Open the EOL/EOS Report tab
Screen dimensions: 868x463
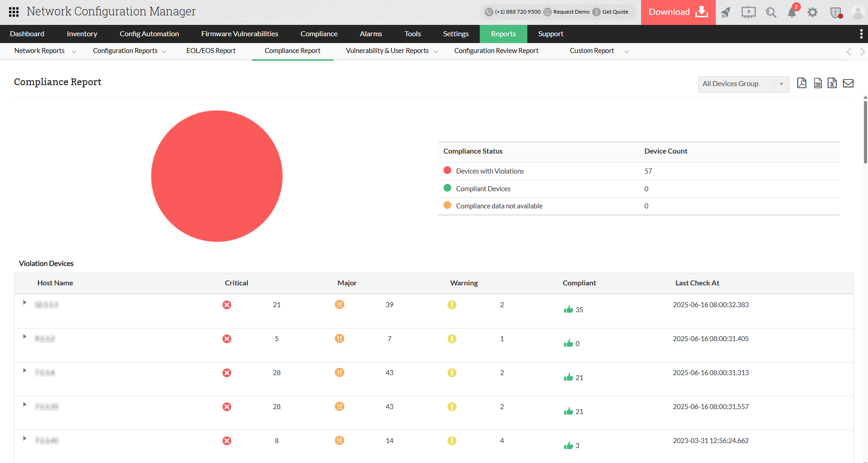211,51
